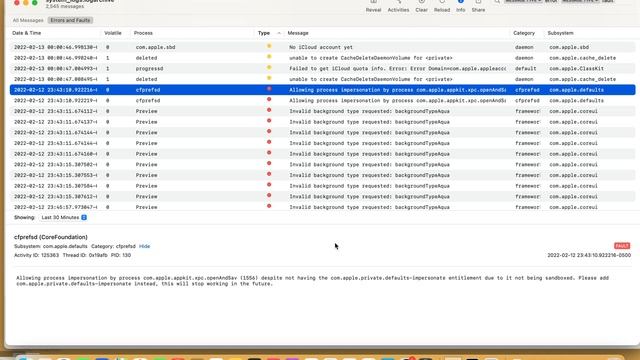Image resolution: width=640 pixels, height=360 pixels.
Task: Select the Errors and Faults filter
Action: coord(70,20)
